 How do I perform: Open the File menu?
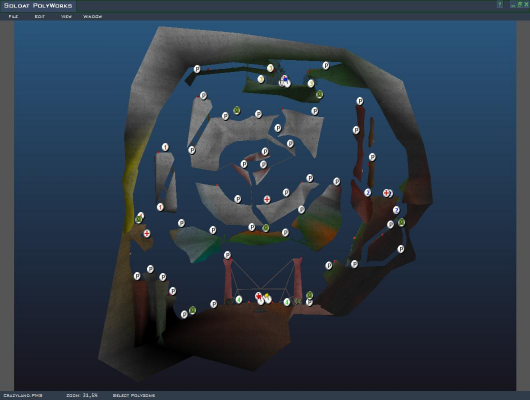pyautogui.click(x=13, y=16)
